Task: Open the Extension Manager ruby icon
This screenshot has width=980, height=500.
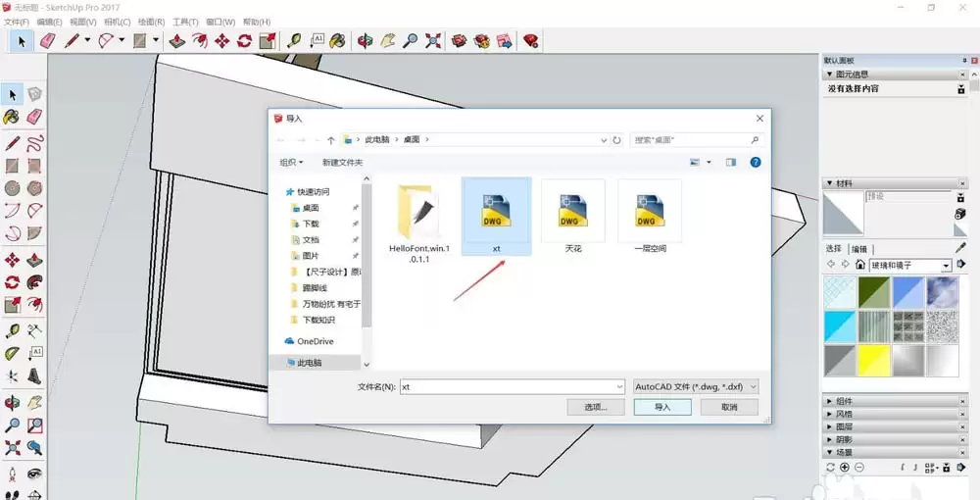Action: (x=531, y=41)
